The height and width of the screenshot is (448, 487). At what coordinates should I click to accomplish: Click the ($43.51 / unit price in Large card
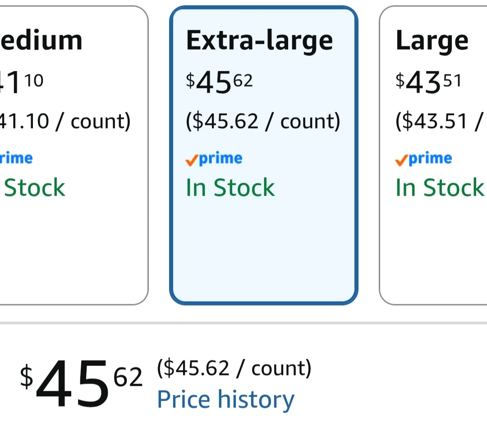tap(440, 121)
